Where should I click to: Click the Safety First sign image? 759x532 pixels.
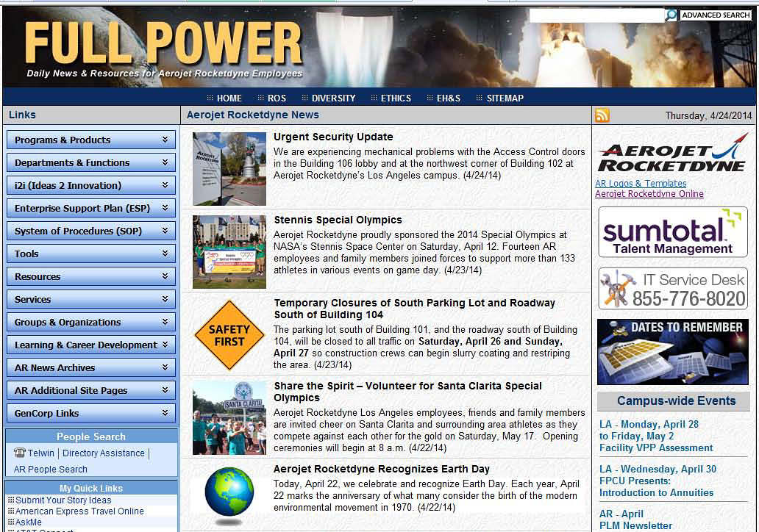point(228,336)
